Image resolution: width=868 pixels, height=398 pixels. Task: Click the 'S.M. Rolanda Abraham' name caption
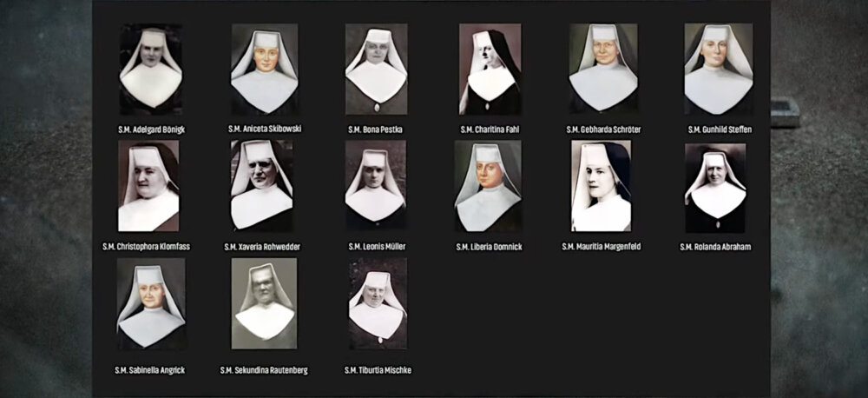[714, 247]
